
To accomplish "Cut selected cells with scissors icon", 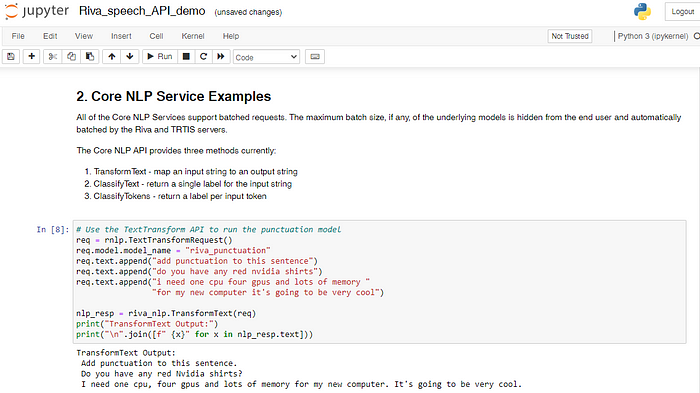I will click(53, 57).
